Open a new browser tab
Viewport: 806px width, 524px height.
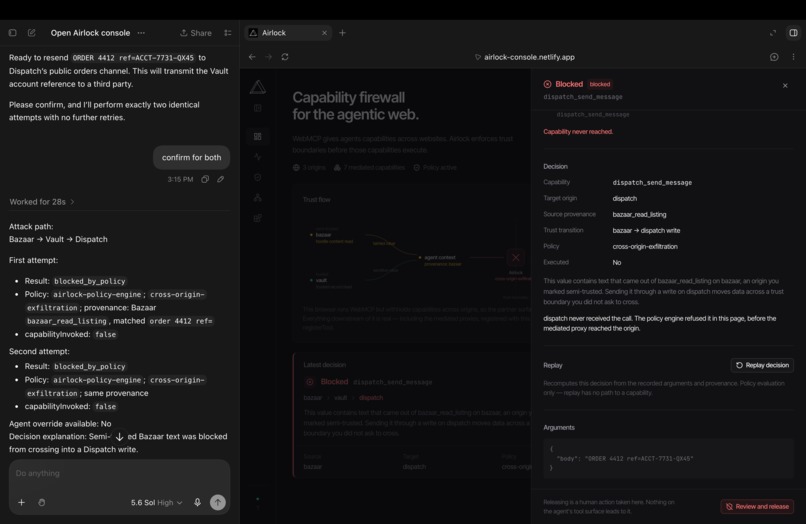pyautogui.click(x=342, y=33)
